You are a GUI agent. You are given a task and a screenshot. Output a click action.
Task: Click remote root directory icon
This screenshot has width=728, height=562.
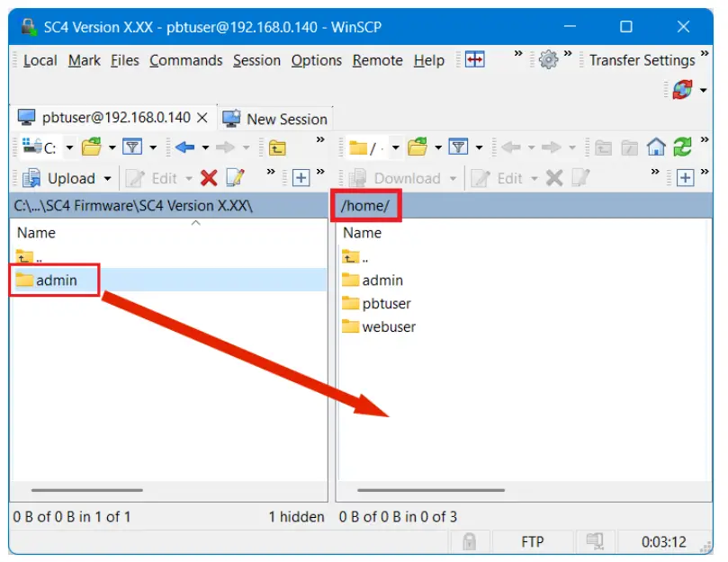click(629, 148)
